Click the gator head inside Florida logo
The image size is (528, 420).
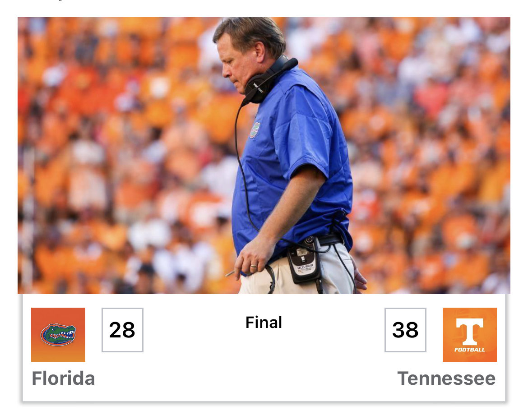[58, 335]
